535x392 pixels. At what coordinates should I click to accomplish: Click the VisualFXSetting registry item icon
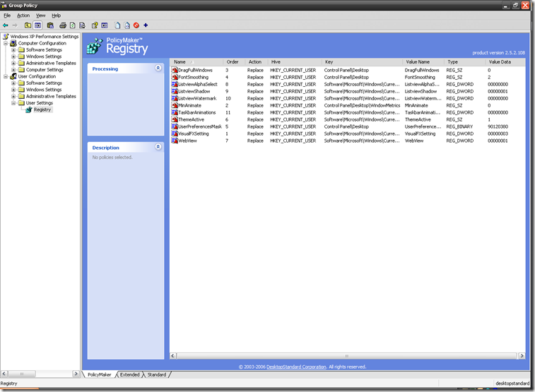pos(175,133)
